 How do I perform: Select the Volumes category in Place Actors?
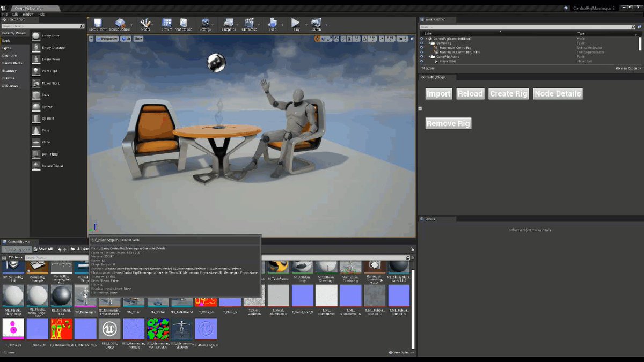pyautogui.click(x=14, y=78)
